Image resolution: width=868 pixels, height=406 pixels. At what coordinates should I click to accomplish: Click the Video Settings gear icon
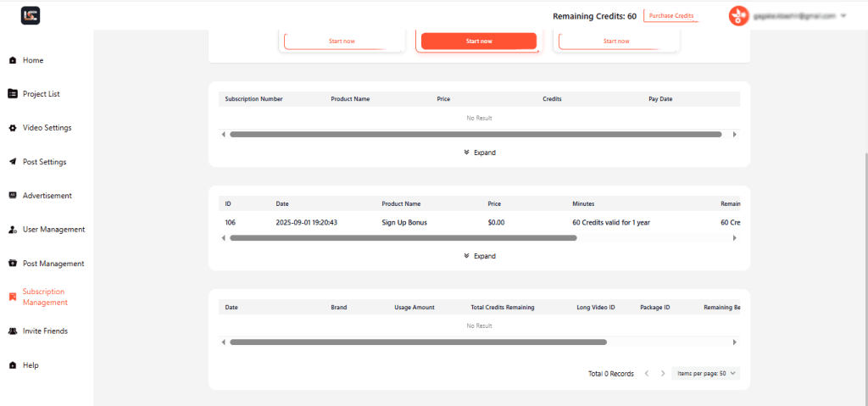12,128
